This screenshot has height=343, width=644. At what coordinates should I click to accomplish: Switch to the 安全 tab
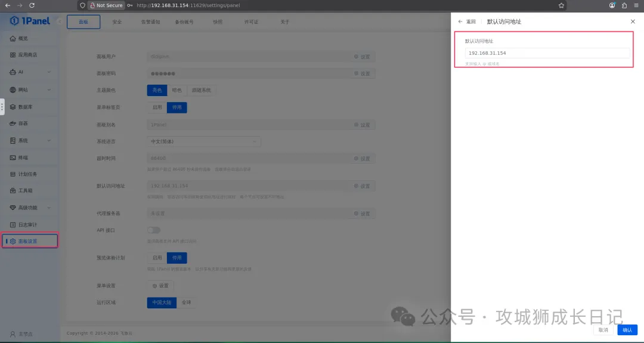[117, 22]
